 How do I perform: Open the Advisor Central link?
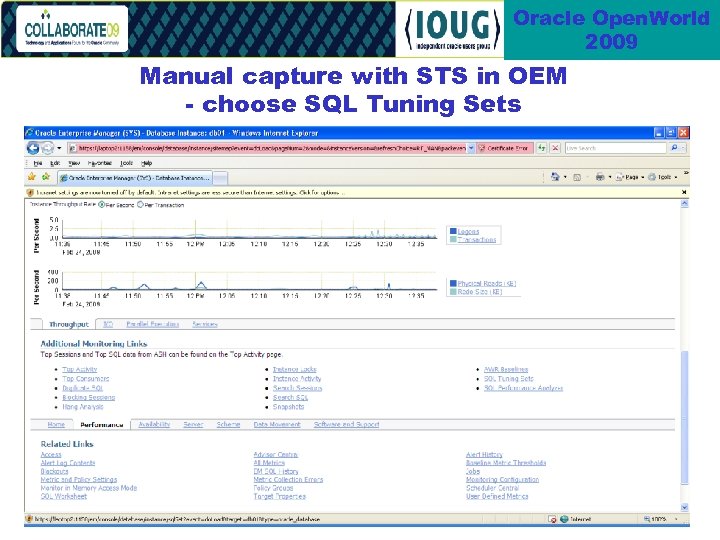[276, 455]
